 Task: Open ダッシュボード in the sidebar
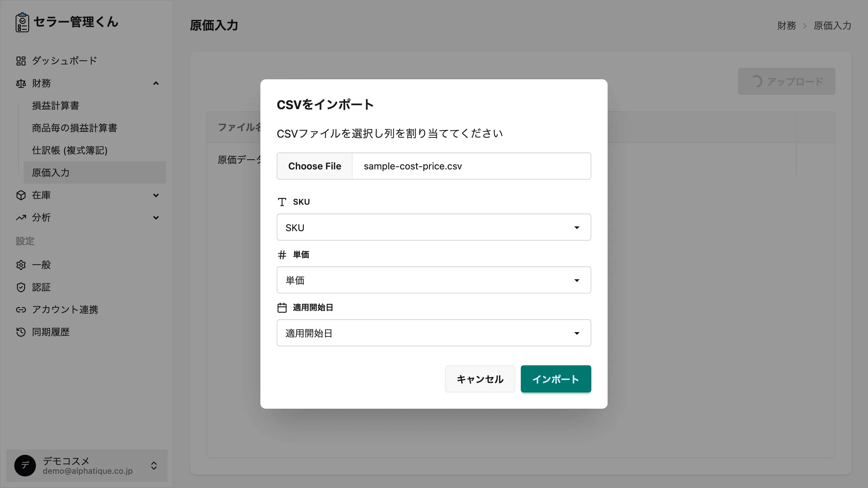click(87, 61)
